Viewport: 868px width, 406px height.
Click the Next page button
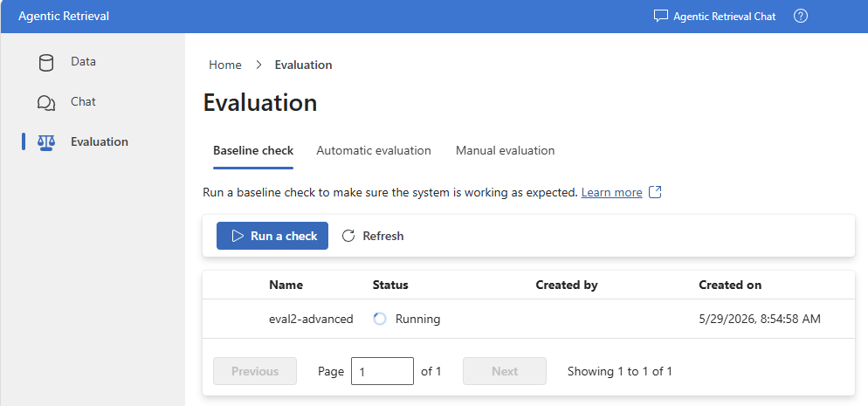pyautogui.click(x=505, y=371)
